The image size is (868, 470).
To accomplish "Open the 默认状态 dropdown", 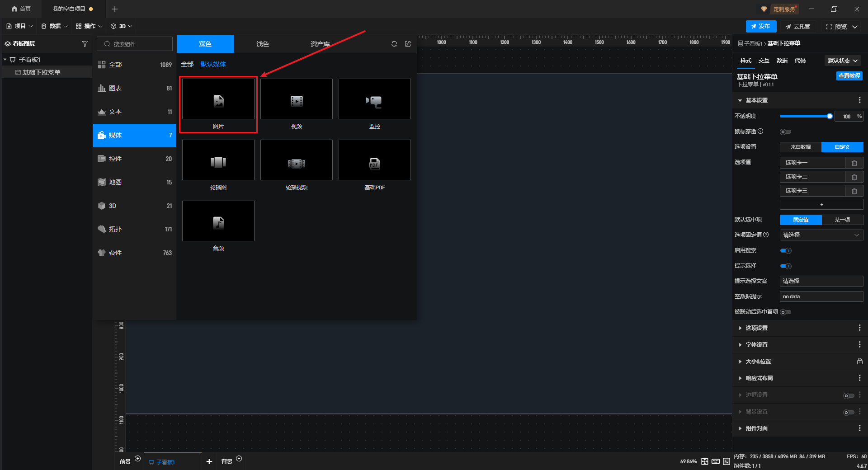I will coord(842,61).
